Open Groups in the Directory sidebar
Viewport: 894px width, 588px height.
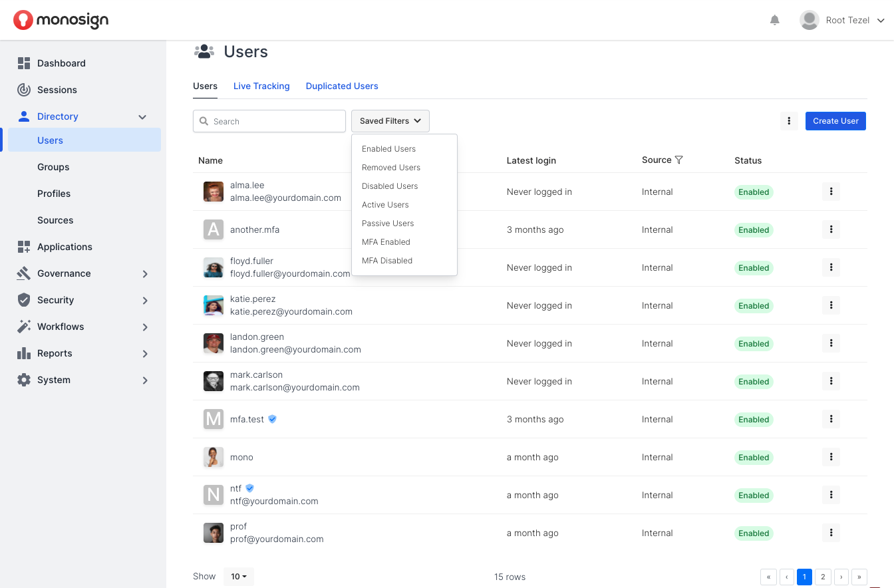(x=53, y=167)
